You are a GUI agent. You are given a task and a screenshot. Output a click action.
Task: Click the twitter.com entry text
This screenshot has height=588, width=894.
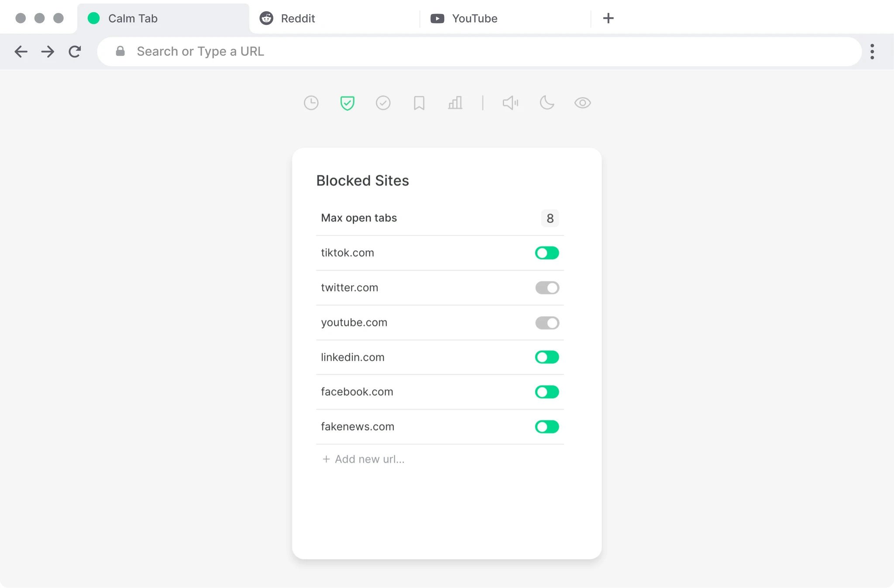click(350, 287)
